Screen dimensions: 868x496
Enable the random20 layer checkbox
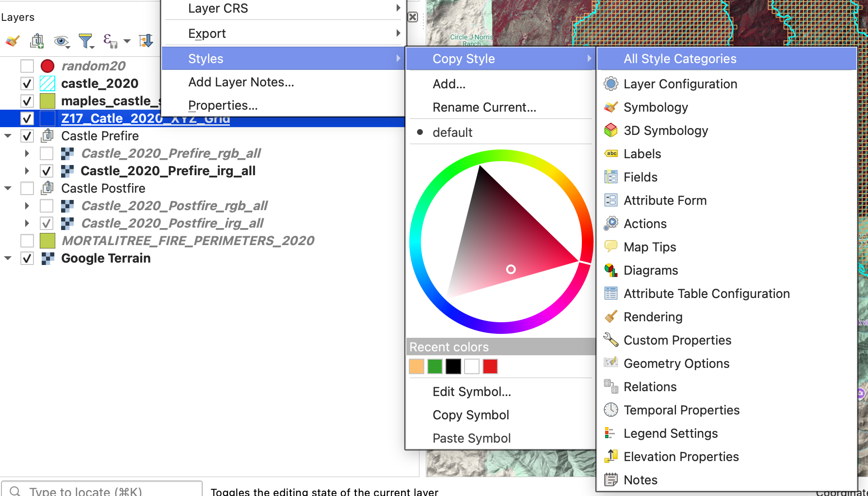(27, 66)
